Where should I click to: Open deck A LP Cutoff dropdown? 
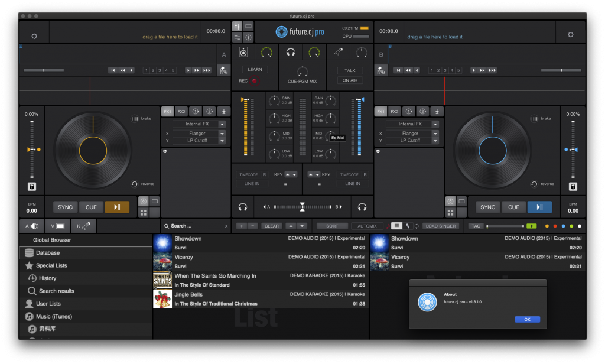(x=222, y=141)
